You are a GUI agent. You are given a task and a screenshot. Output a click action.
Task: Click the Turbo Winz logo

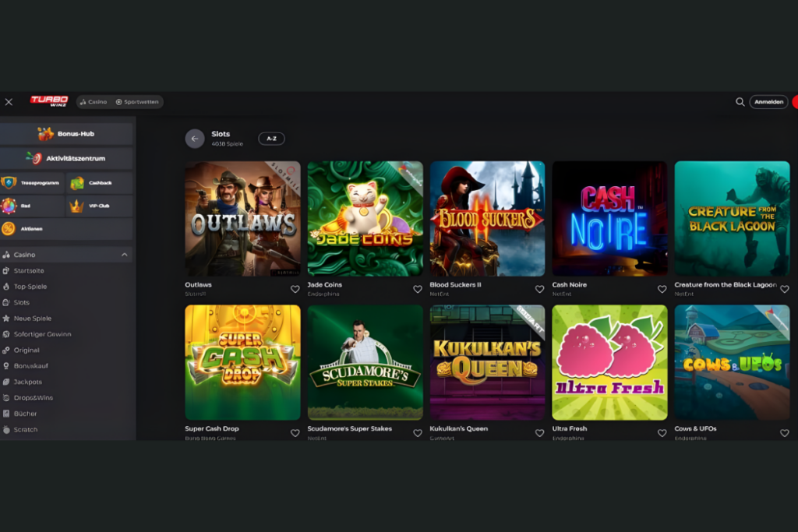tap(49, 101)
